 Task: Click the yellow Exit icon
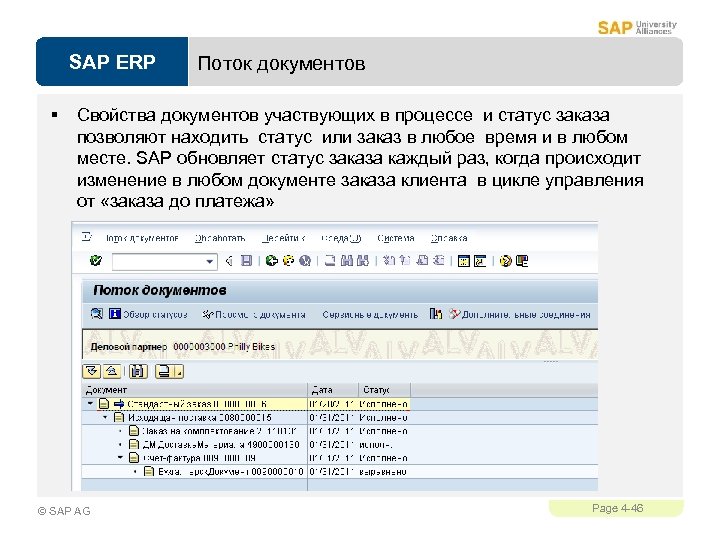pos(288,261)
